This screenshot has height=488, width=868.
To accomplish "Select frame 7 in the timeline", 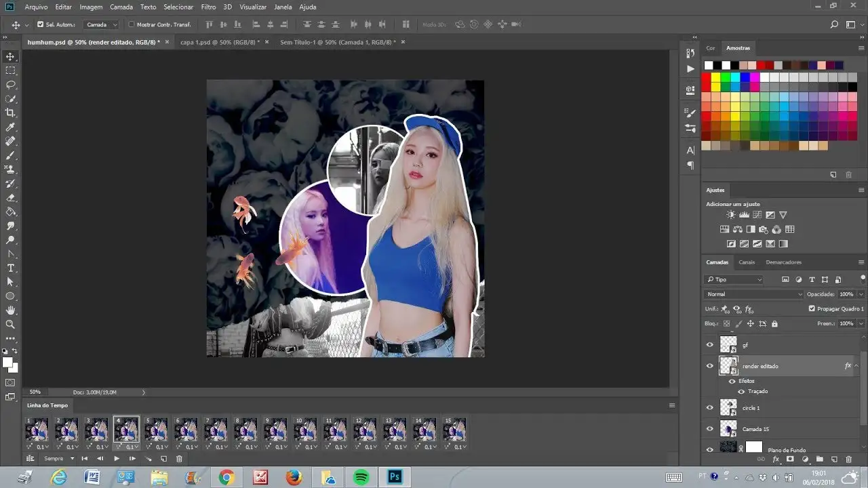I will [216, 429].
